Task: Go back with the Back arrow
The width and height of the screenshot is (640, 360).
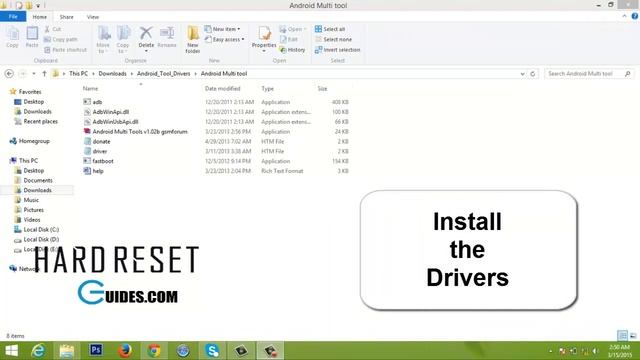Action: pos(9,73)
